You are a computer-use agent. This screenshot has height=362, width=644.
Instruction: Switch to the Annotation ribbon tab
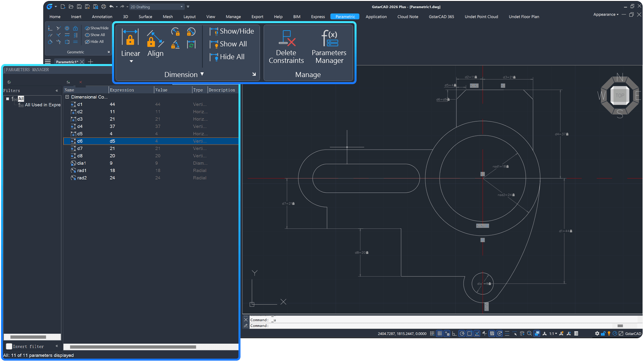click(102, 16)
